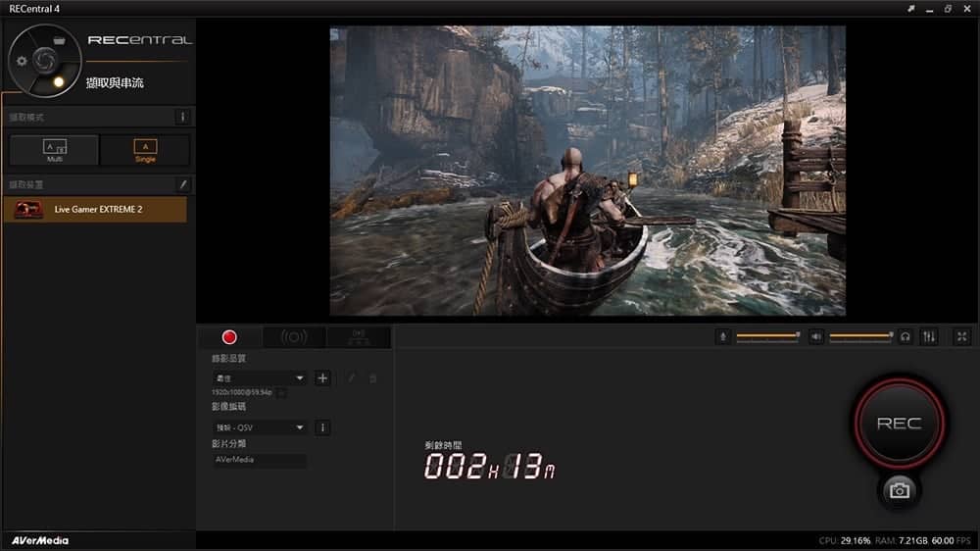Image resolution: width=980 pixels, height=551 pixels.
Task: Switch to Single capture mode
Action: [x=145, y=150]
